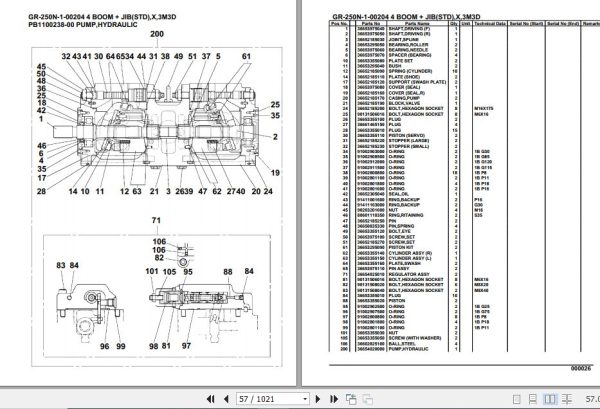This screenshot has height=409, width=600.
Task: Enable continuous scrolling page layout
Action: pyautogui.click(x=532, y=399)
